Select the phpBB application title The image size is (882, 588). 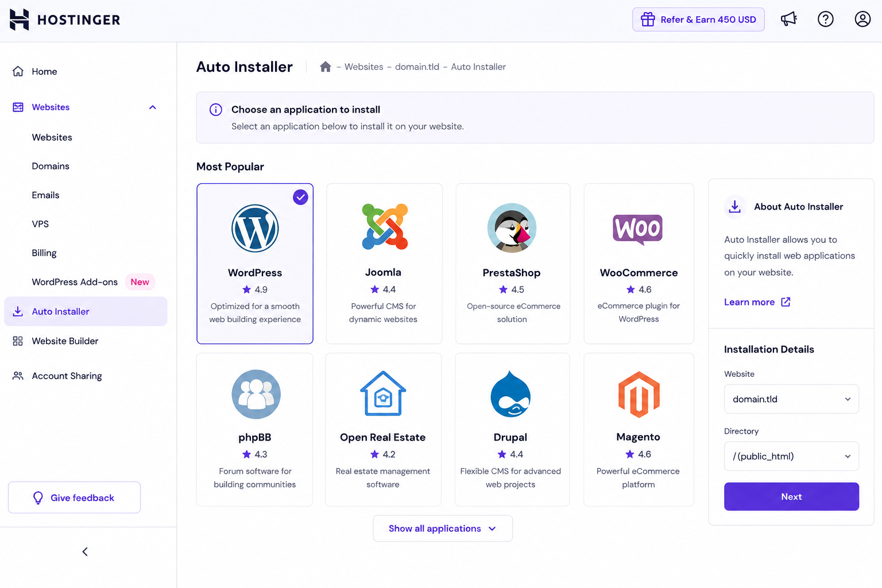click(255, 438)
